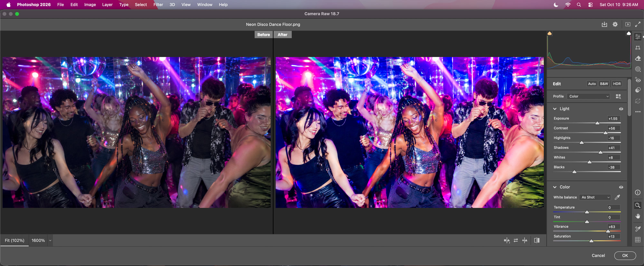The image size is (644, 266).
Task: Collapse the Light section chevron
Action: (x=555, y=109)
